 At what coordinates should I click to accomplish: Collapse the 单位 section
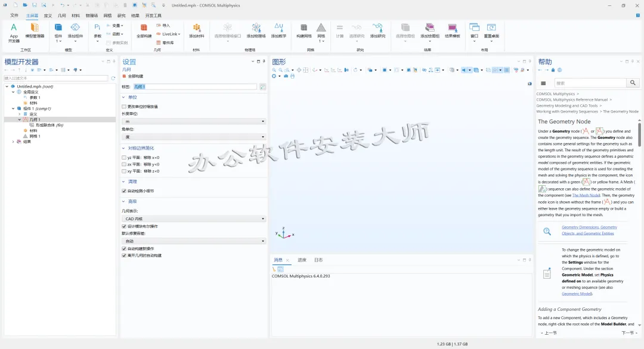pyautogui.click(x=123, y=97)
